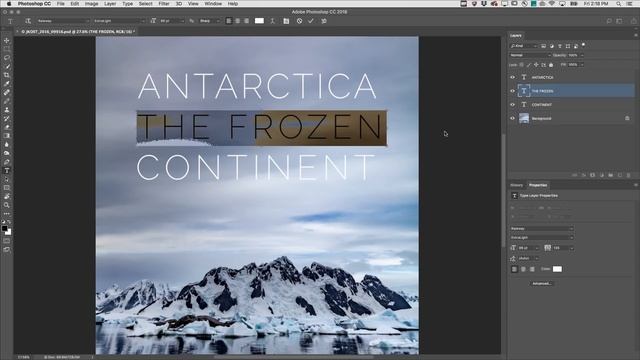
Task: Click the Background layer thumbnail
Action: 524,118
